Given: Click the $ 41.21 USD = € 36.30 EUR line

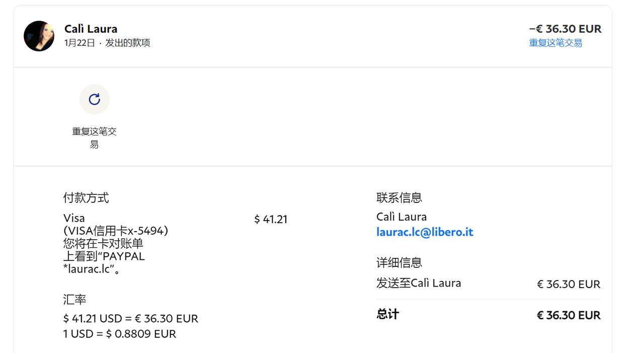Looking at the screenshot, I should [x=131, y=319].
